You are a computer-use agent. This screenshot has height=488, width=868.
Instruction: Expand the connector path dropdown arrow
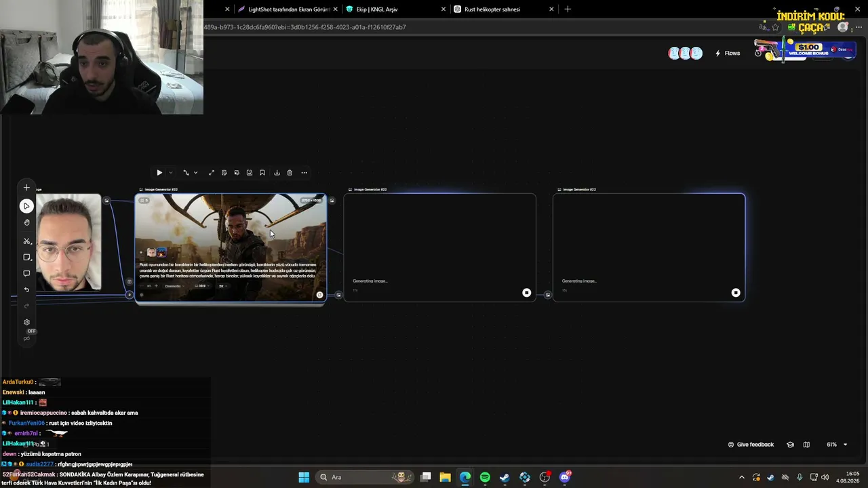(195, 173)
